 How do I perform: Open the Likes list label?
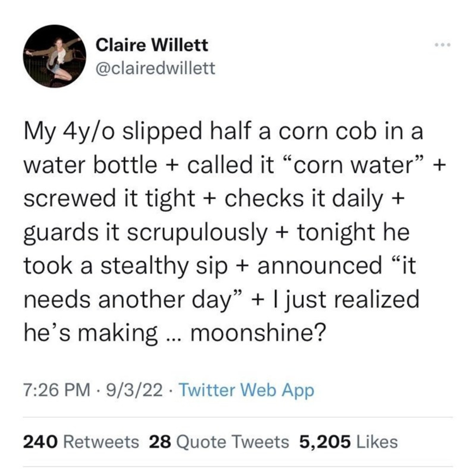[377, 442]
